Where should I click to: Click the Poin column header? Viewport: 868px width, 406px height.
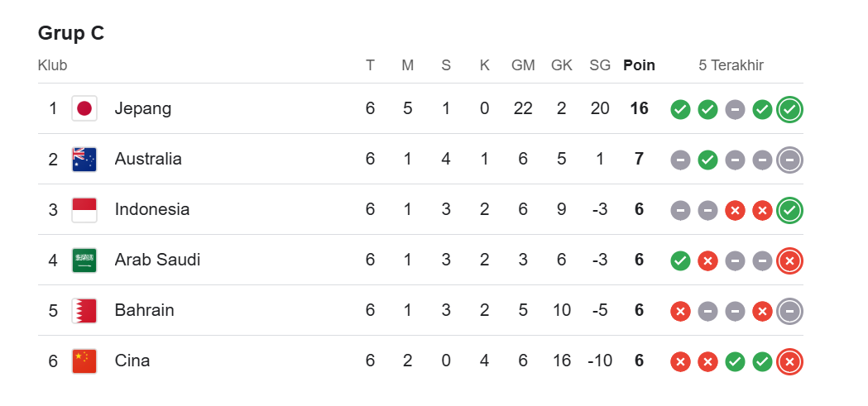point(639,65)
